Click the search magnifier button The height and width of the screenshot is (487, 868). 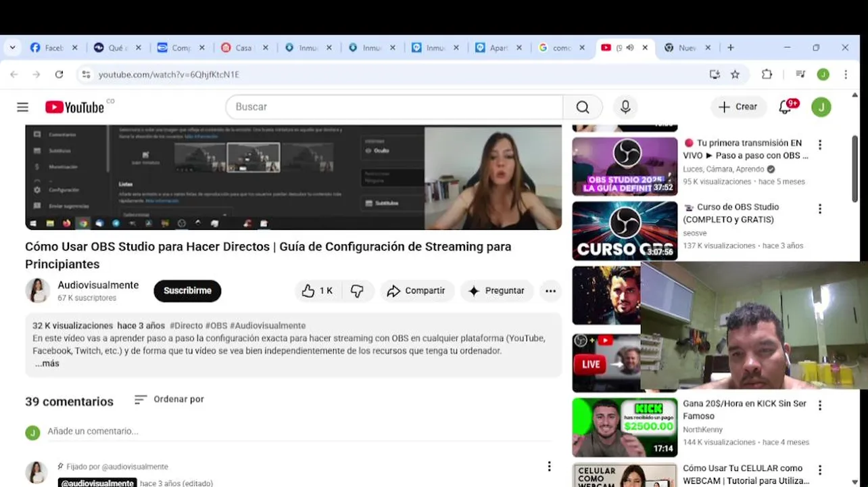click(583, 107)
